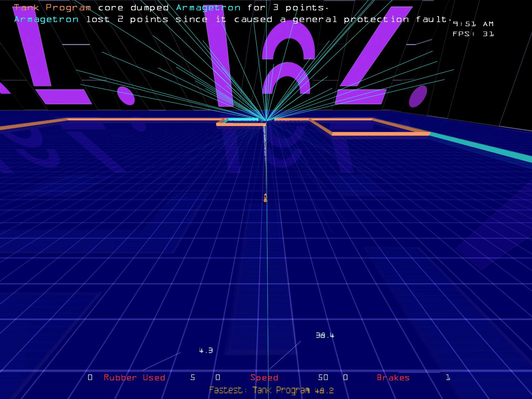Click the Rubber Used gauge needle
Viewport: 532px width, 399px height.
[162, 361]
